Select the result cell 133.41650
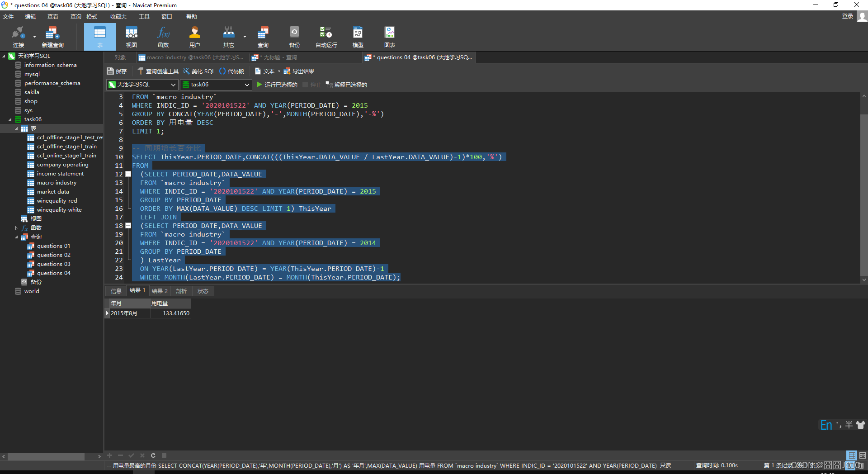The image size is (868, 474). coord(170,313)
